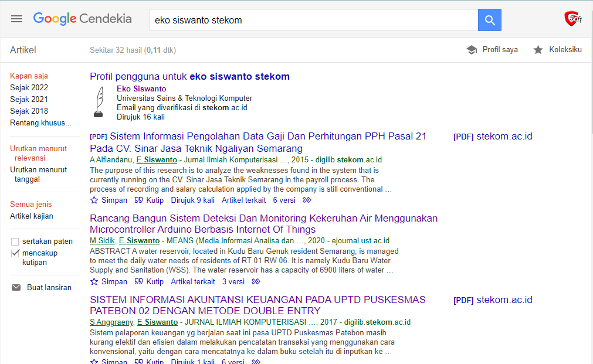This screenshot has width=593, height=364.
Task: Click Dirujuk 16 kali profile text
Action: coord(141,117)
